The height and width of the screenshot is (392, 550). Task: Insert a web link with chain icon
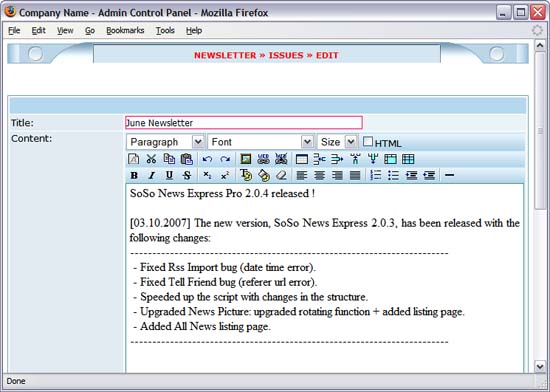(263, 159)
